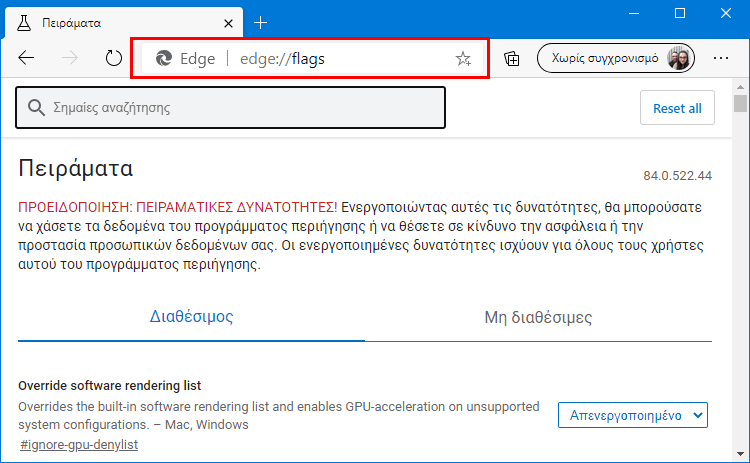The height and width of the screenshot is (463, 750).
Task: Open the Απενεργοποιημένο dropdown
Action: click(633, 415)
